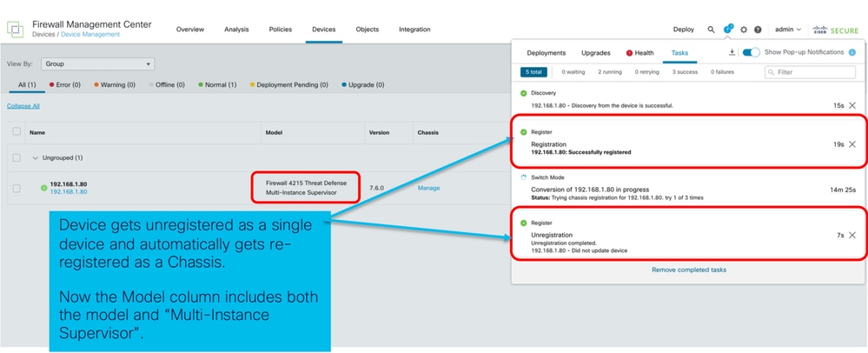The height and width of the screenshot is (353, 868).
Task: Click the tasks Filter input field
Action: coord(810,72)
